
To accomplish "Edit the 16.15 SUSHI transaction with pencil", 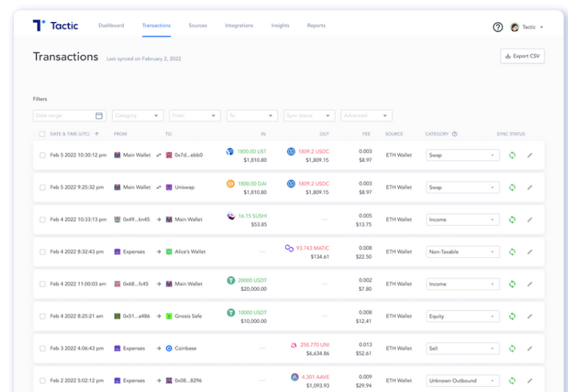I will 530,220.
